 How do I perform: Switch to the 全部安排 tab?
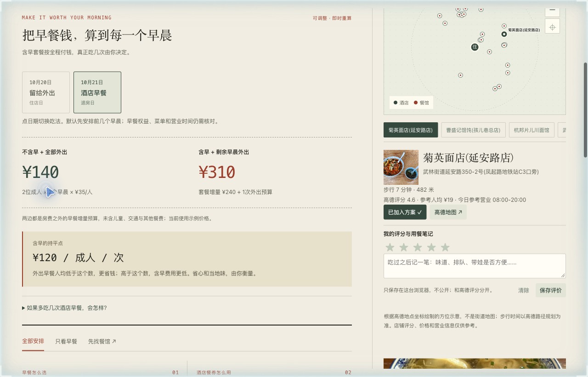(33, 341)
